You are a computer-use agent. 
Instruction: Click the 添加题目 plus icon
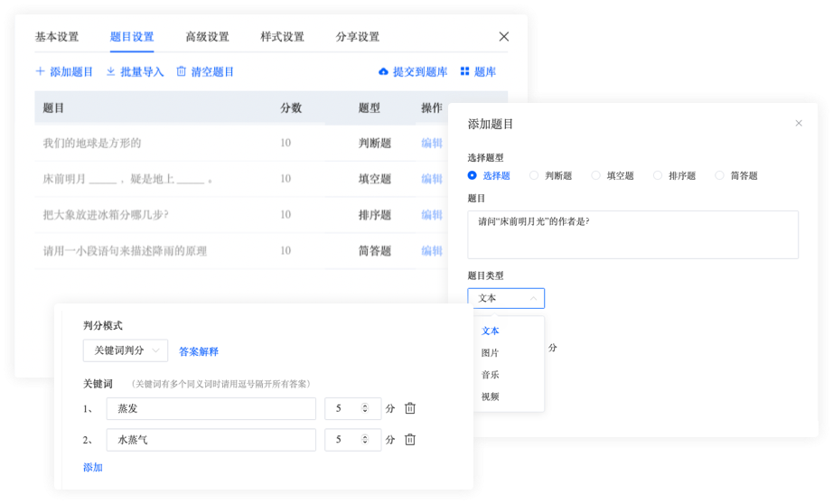coord(40,71)
